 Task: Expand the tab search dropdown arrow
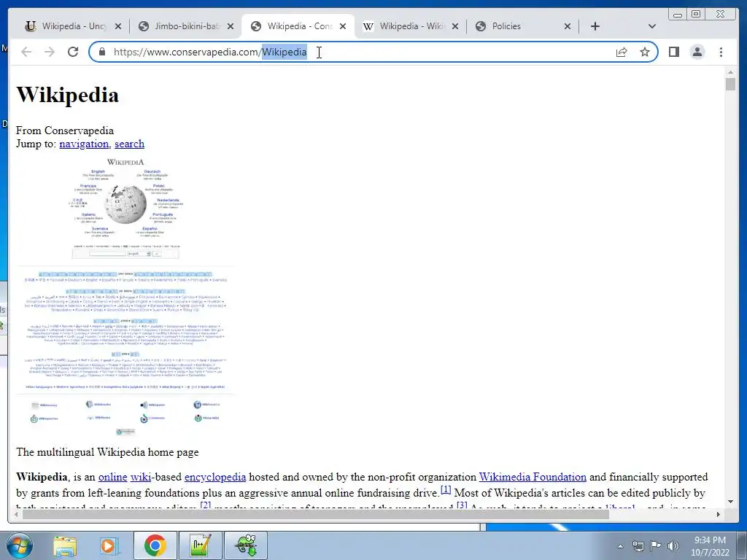coord(652,26)
